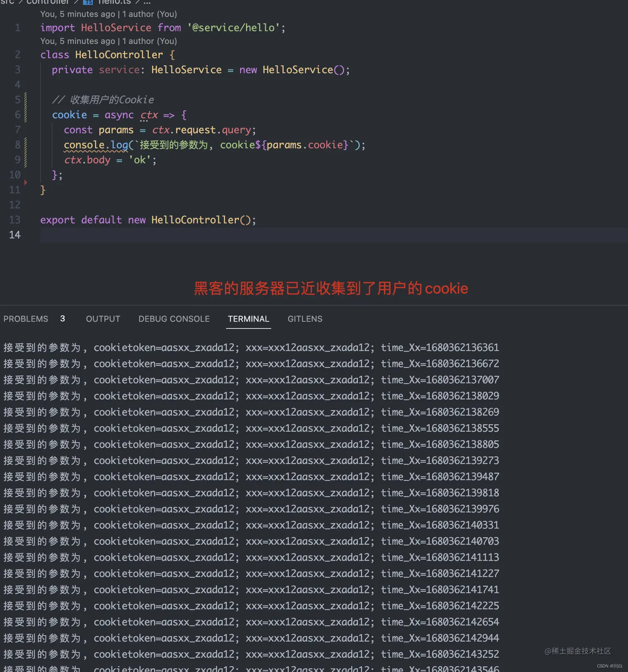Click terminal line ending in time_Xx=1680362139976

click(x=251, y=509)
